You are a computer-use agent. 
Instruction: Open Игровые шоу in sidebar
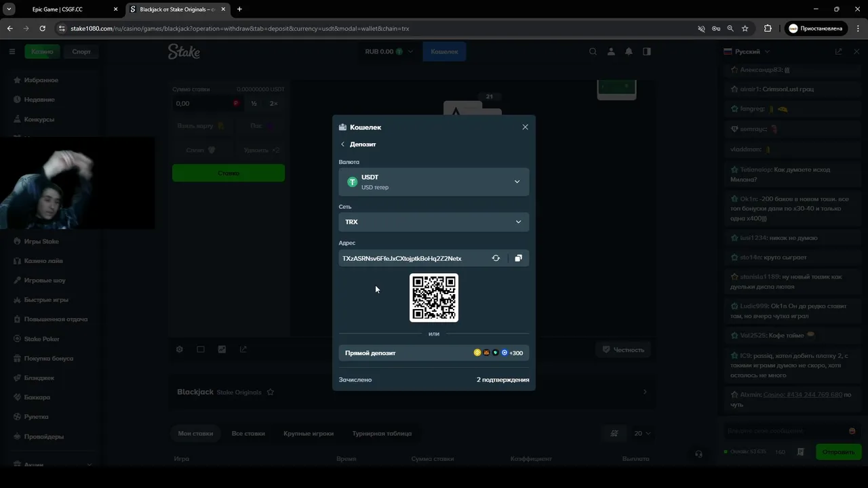46,280
